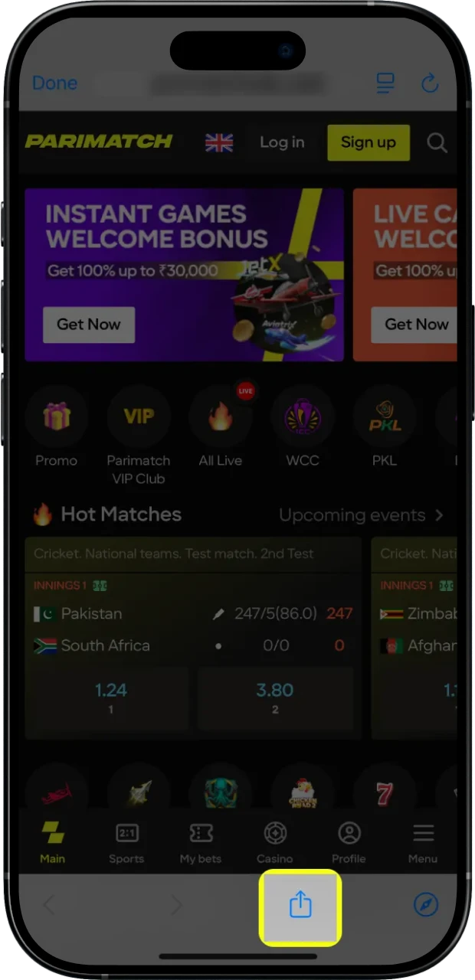Open the UK flag language selector
The image size is (475, 980).
point(219,142)
